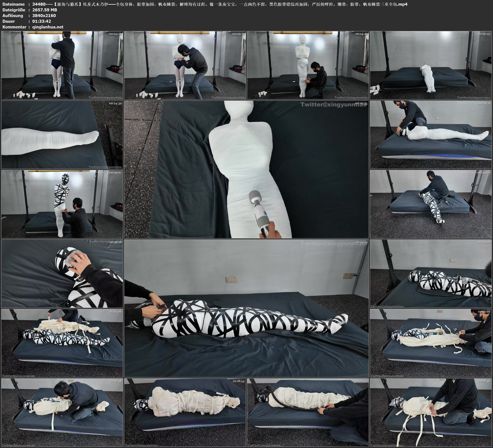Click the 01:18:54 thumbnail
493x448 pixels.
point(185,412)
